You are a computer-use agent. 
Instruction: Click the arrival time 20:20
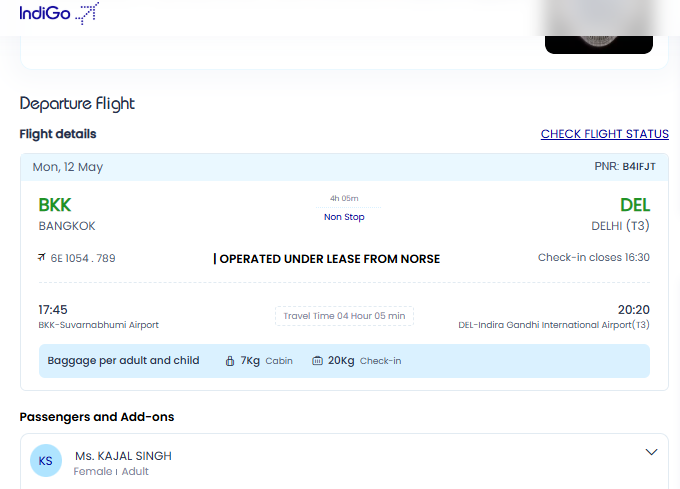[x=634, y=310]
